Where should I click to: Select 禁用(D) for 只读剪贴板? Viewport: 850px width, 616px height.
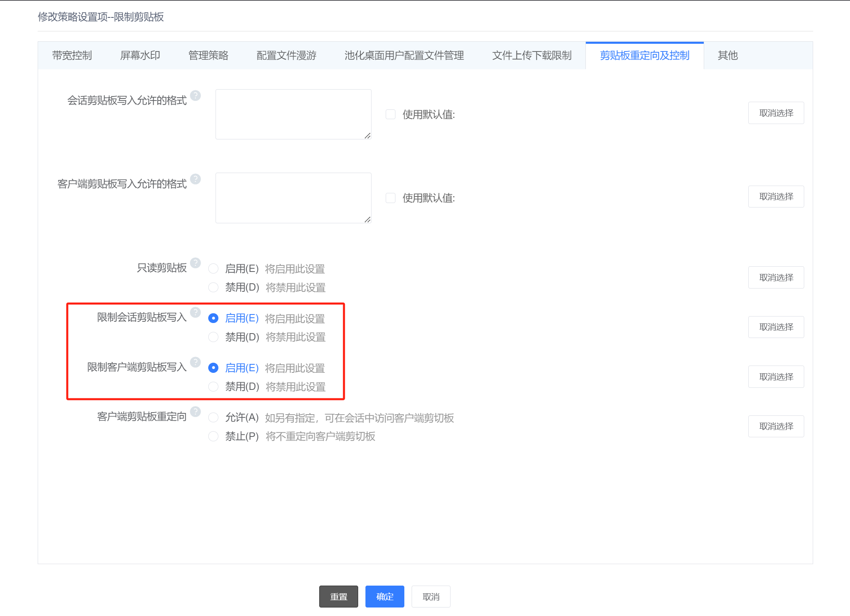click(x=213, y=287)
